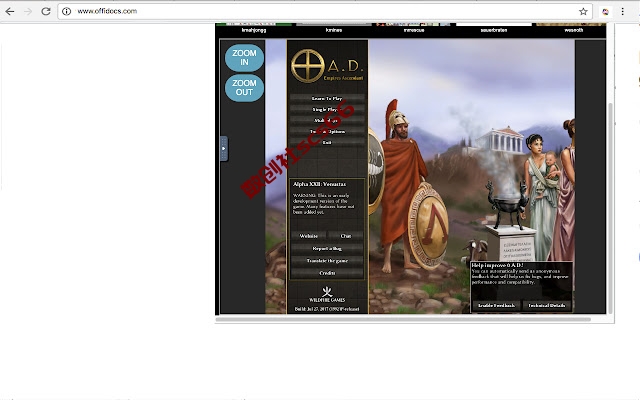
Task: Open the 0 A.D. Empires Ascendant logo
Action: (x=327, y=66)
